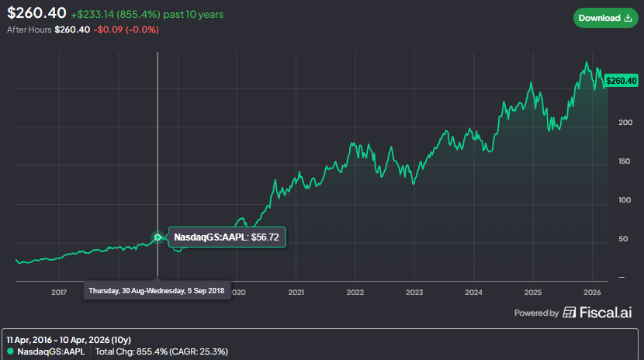Click the 100 y-axis value
644x360 pixels.
tap(625, 200)
